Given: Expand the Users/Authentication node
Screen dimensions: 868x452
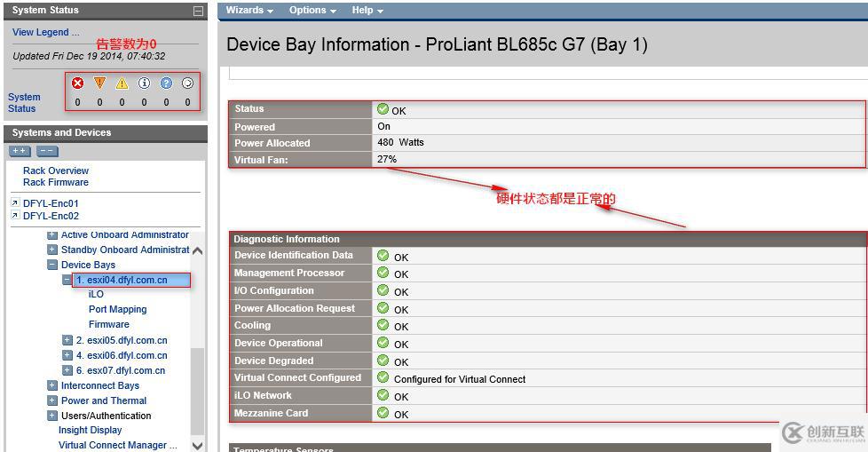Looking at the screenshot, I should tap(52, 416).
